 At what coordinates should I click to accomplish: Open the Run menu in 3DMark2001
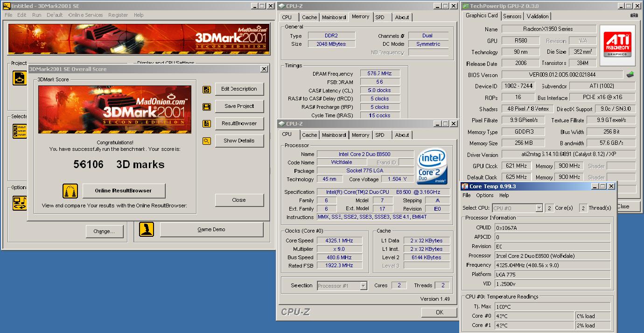[x=37, y=15]
